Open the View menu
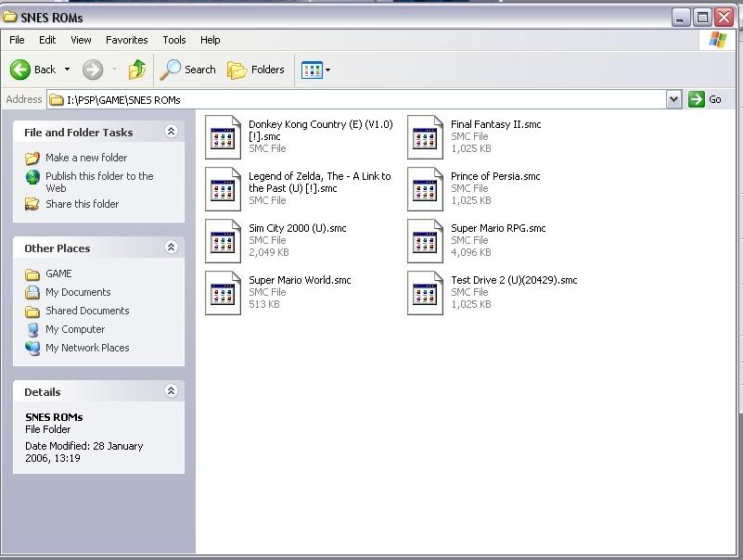 (x=81, y=40)
